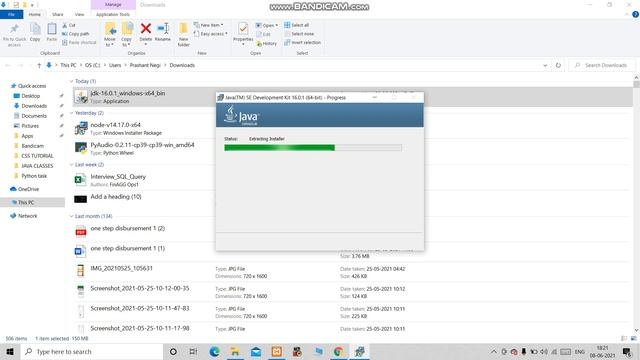Screen dimensions: 640x360
Task: Open Easy access dropdown
Action: (211, 34)
